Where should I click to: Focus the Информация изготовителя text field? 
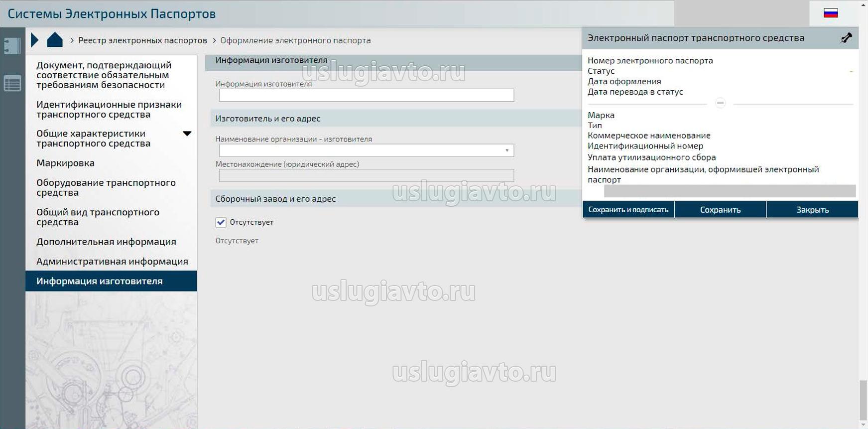point(367,95)
